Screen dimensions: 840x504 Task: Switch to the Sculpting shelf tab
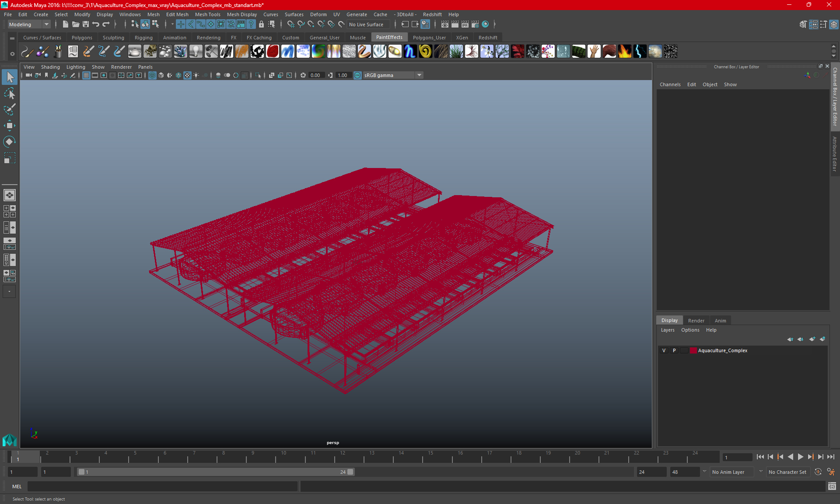click(113, 38)
